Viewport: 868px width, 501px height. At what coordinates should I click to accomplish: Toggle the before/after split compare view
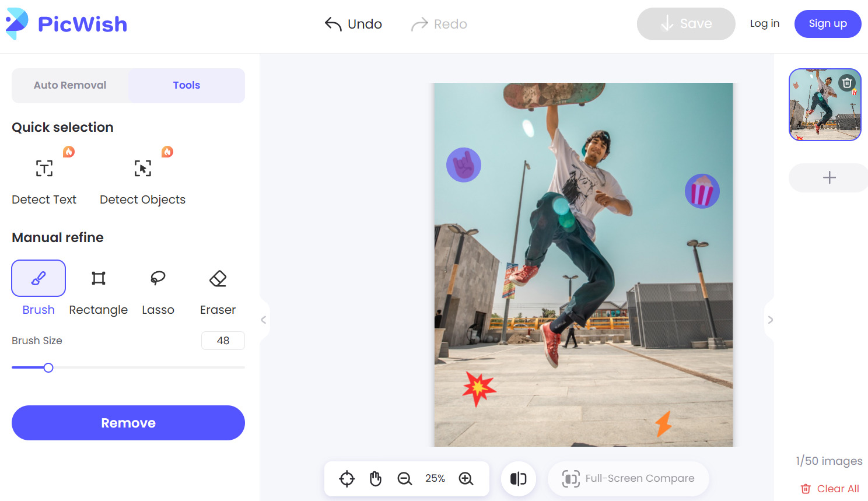coord(518,478)
